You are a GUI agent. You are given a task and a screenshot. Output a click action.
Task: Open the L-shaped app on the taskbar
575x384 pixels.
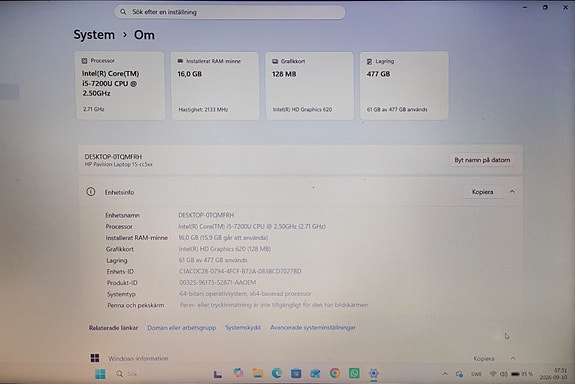coord(218,374)
